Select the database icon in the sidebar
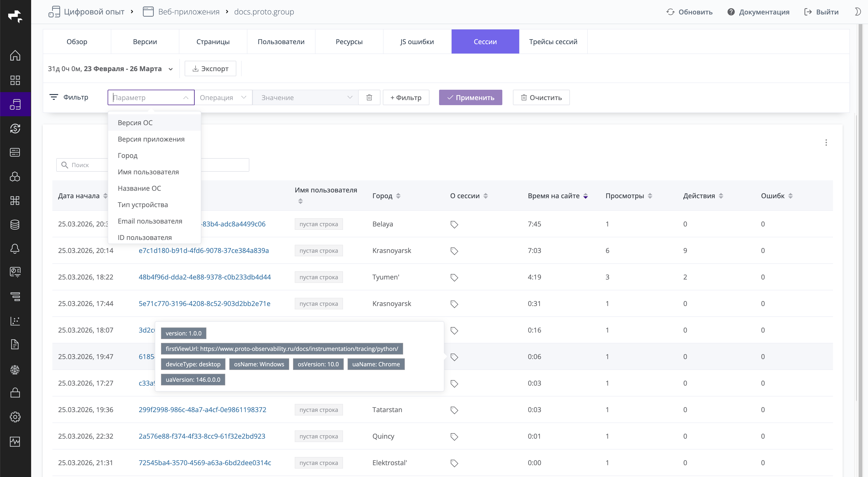Viewport: 868px width, 477px height. 15,225
